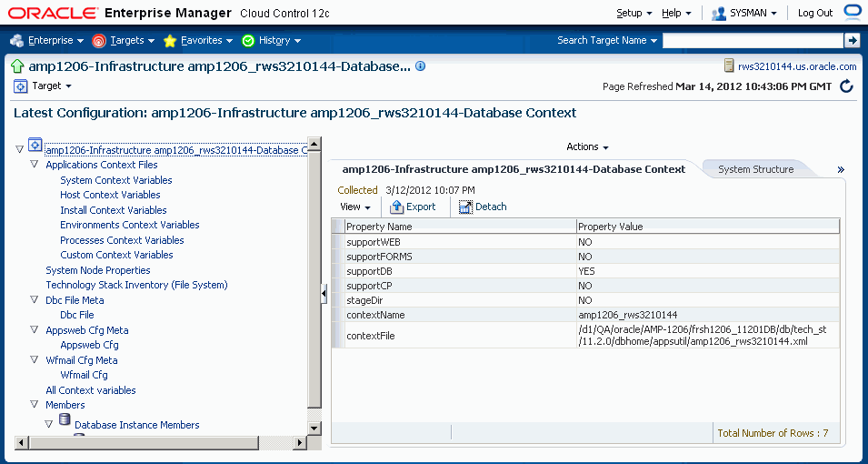The width and height of the screenshot is (868, 464).
Task: Click the contextFile property name cell
Action: pyautogui.click(x=460, y=336)
